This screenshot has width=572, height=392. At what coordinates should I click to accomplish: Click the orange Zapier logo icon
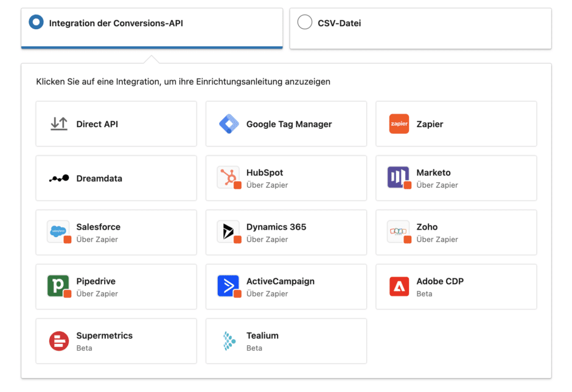399,124
